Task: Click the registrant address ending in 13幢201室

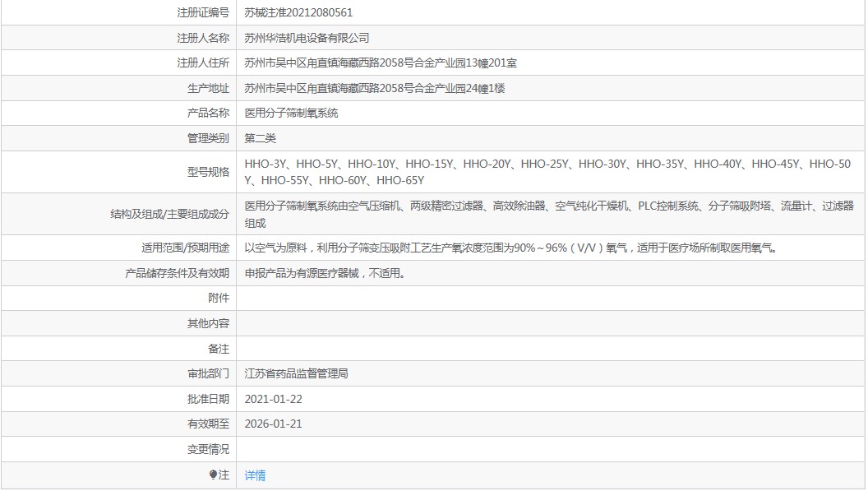Action: coord(381,63)
